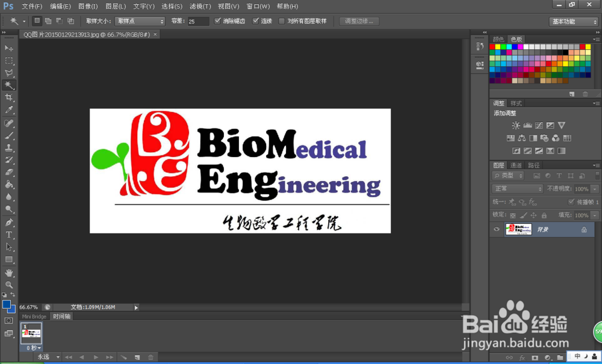Pick the Eyedropper tool
The image size is (602, 364).
pyautogui.click(x=8, y=110)
